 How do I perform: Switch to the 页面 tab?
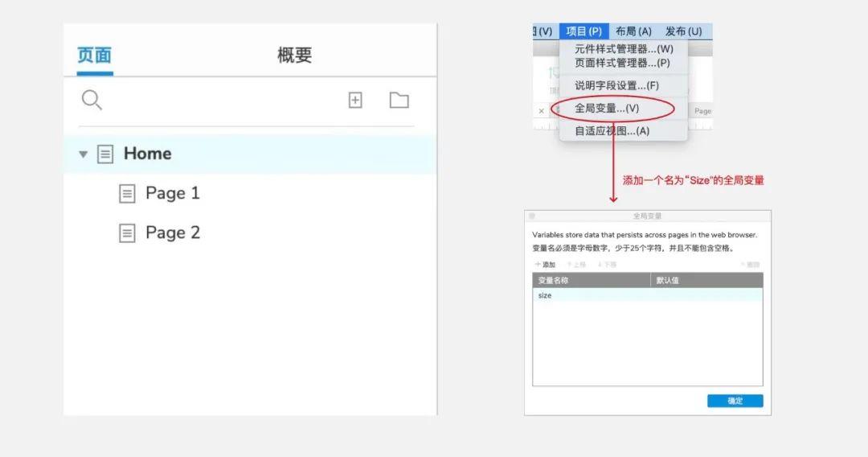(94, 56)
